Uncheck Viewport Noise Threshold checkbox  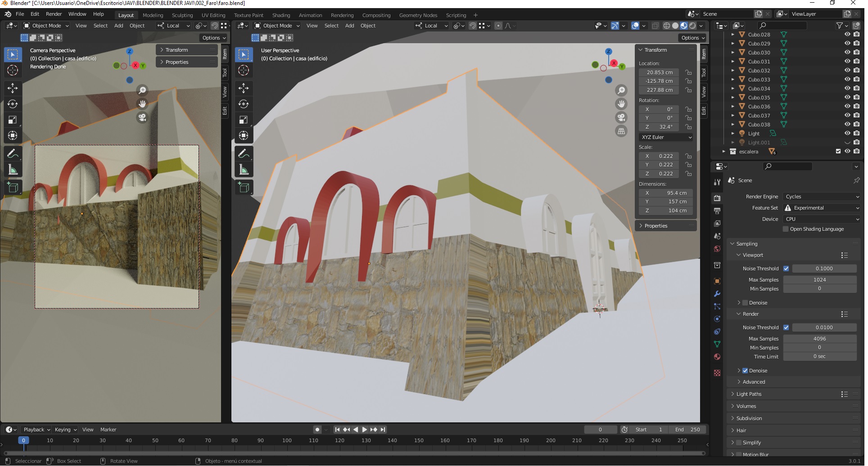pos(786,269)
